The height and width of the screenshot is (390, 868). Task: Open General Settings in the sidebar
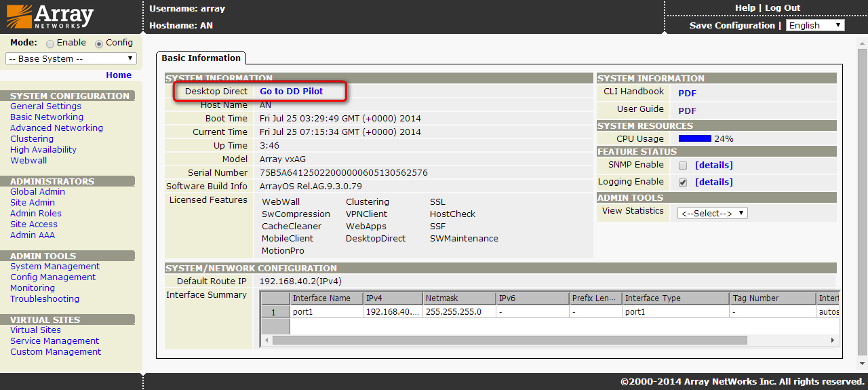pos(45,106)
